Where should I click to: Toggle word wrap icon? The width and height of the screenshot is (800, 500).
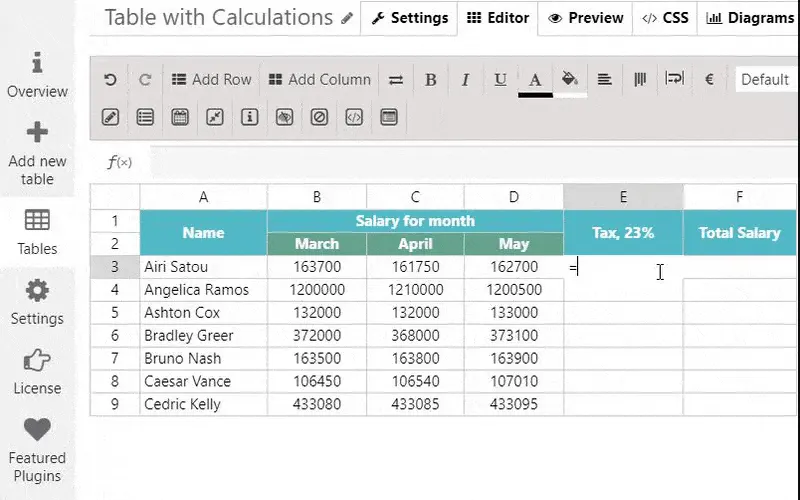pyautogui.click(x=674, y=79)
